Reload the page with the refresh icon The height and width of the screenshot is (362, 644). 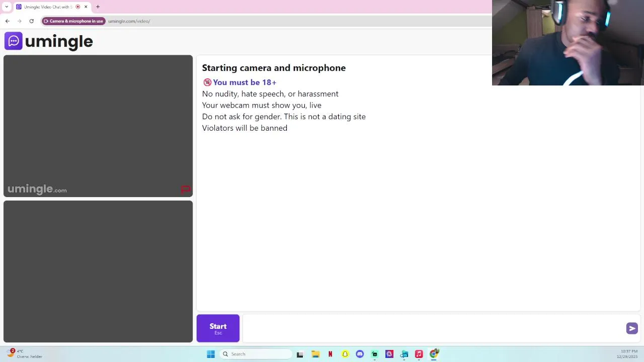(31, 21)
